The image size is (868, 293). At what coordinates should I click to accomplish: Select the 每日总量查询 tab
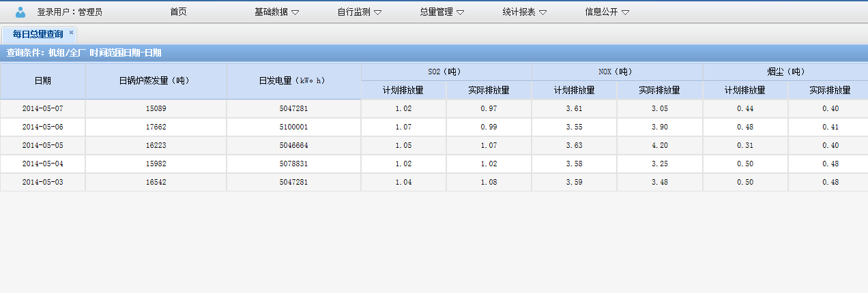click(x=38, y=34)
